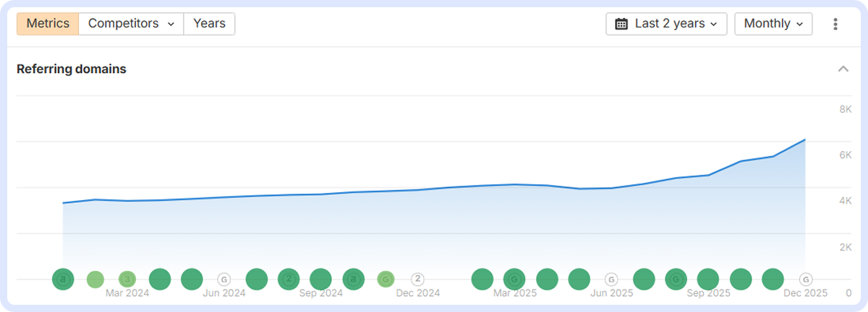The width and height of the screenshot is (868, 312).
Task: Switch to the Years tab
Action: (209, 24)
